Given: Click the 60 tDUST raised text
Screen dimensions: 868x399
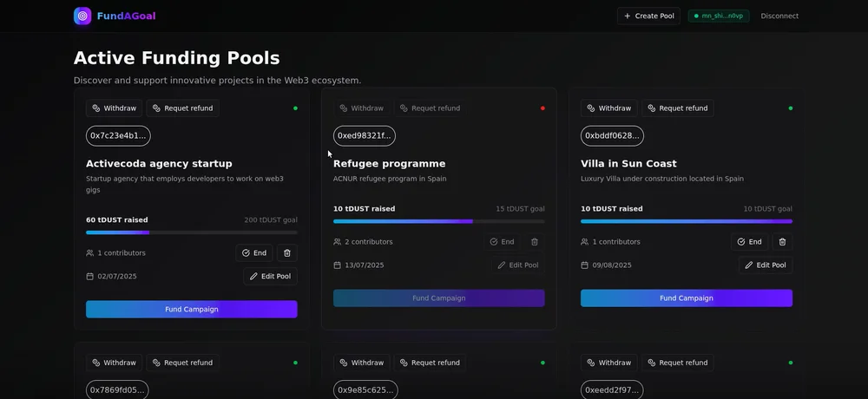Looking at the screenshot, I should (117, 219).
